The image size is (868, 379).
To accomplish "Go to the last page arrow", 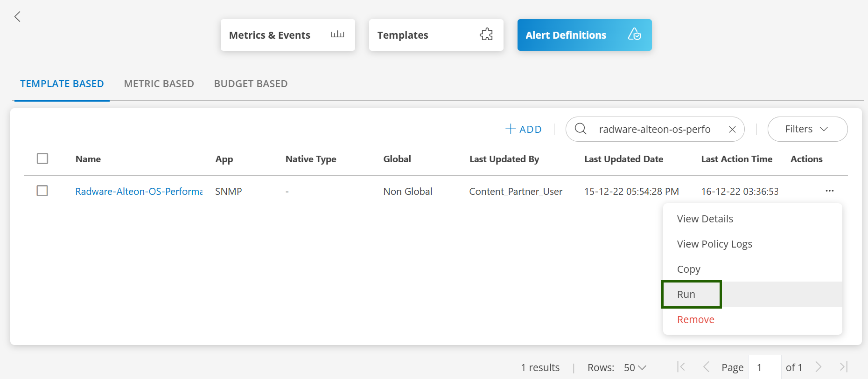I will (x=843, y=367).
